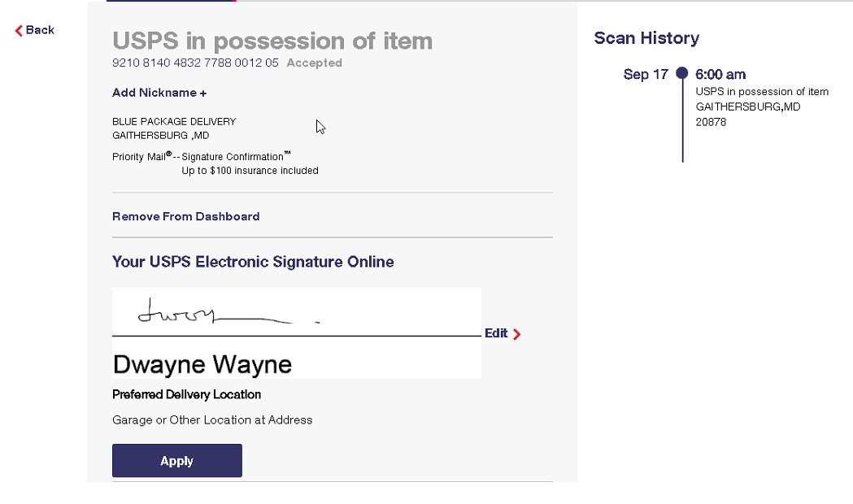Screen dimensions: 853x504
Task: Go back using the Back link
Action: 35,30
